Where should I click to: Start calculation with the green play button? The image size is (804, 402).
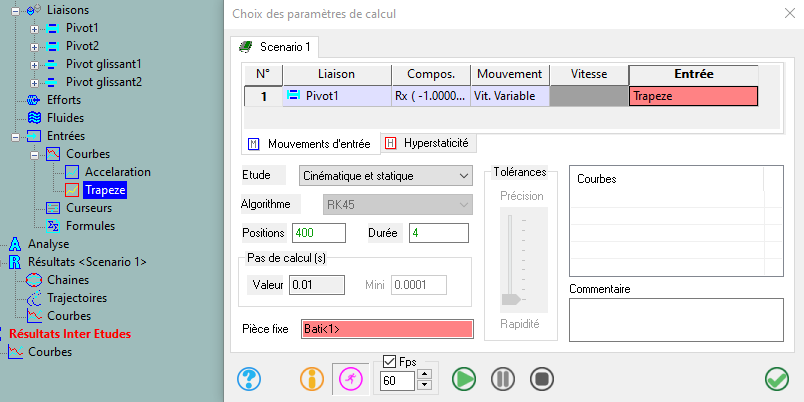[464, 379]
